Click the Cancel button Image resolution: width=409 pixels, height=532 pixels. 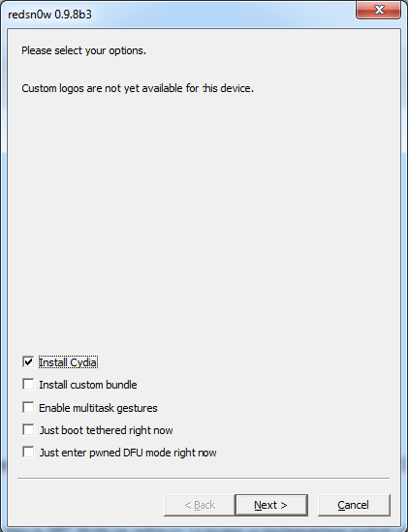coord(354,505)
